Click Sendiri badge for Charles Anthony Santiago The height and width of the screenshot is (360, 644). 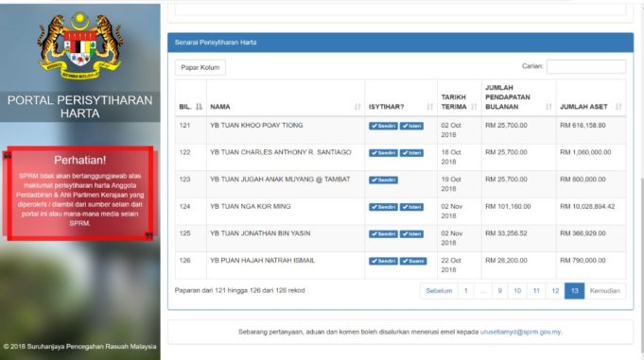tap(383, 153)
